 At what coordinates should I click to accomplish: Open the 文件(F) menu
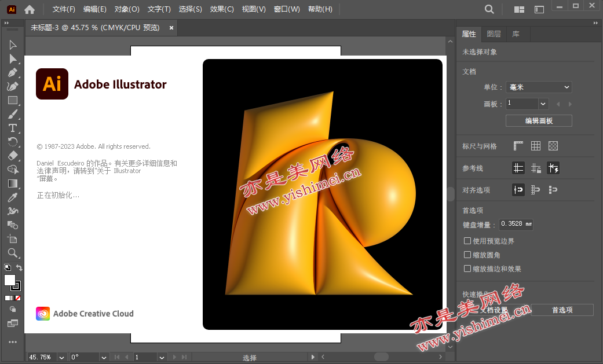tap(64, 9)
